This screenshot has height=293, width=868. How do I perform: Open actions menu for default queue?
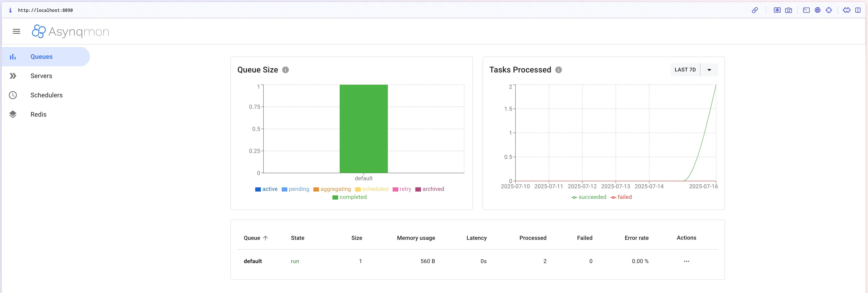[x=686, y=261]
